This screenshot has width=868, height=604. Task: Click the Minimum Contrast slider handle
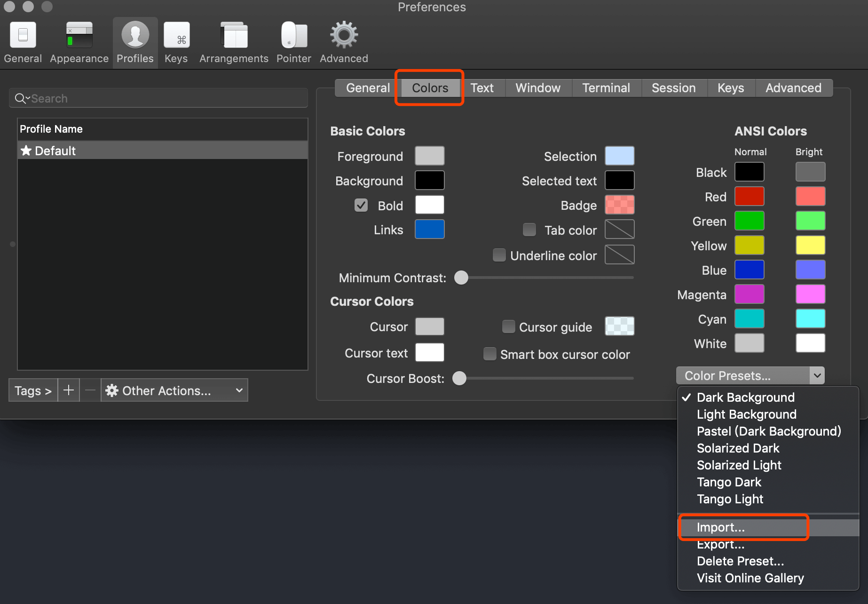coord(461,278)
